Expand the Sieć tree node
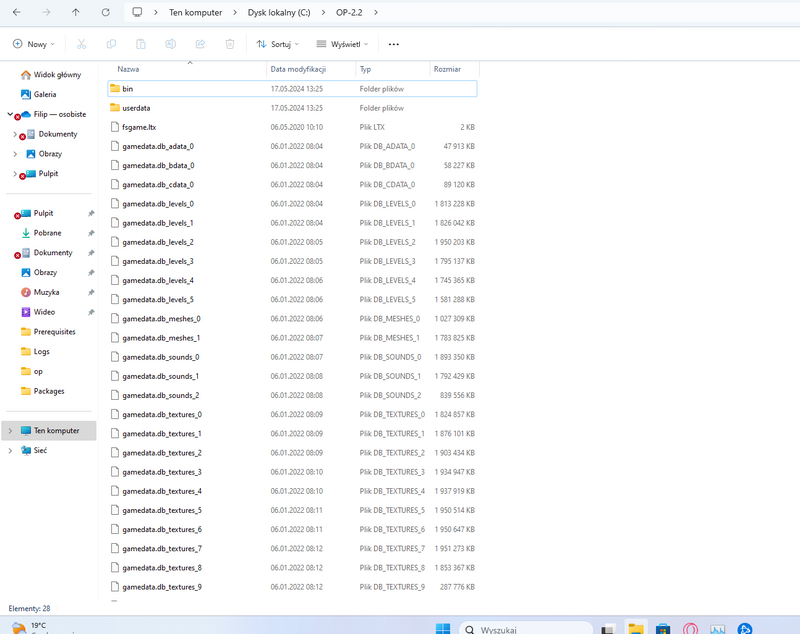The image size is (800, 634). (x=10, y=450)
